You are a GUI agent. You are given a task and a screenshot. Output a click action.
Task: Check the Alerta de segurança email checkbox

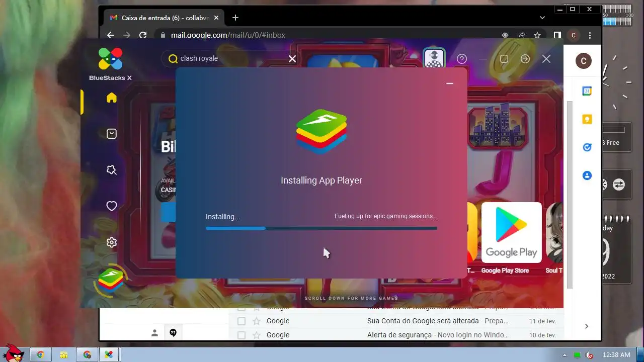(x=242, y=335)
